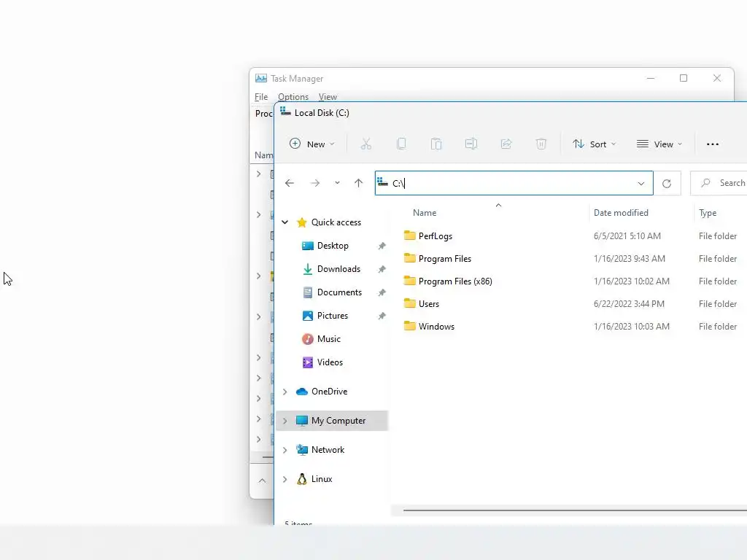This screenshot has height=560, width=747.
Task: Open Task Manager File menu
Action: point(261,97)
